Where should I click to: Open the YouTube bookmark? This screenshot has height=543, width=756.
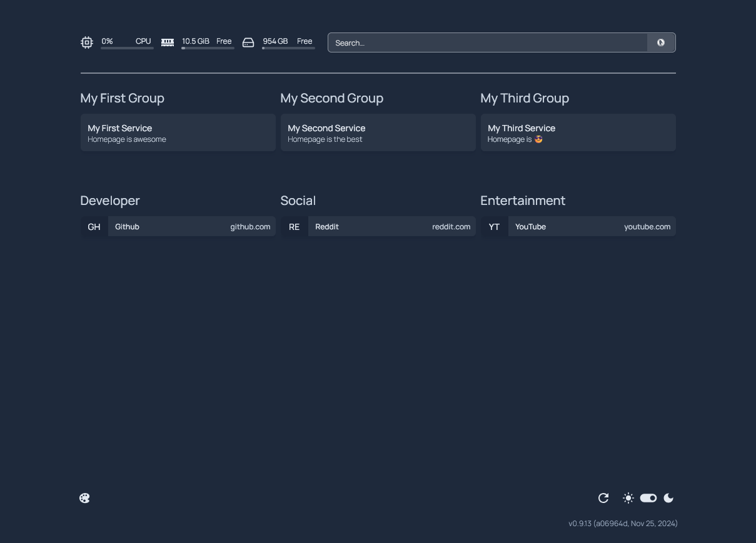point(592,226)
